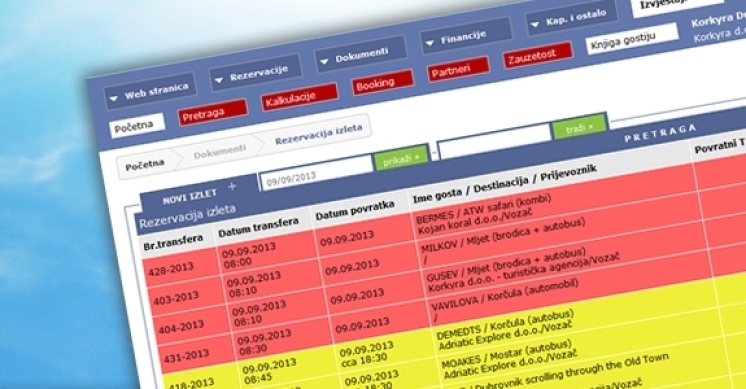Click the Datum povratka column header

click(x=355, y=210)
